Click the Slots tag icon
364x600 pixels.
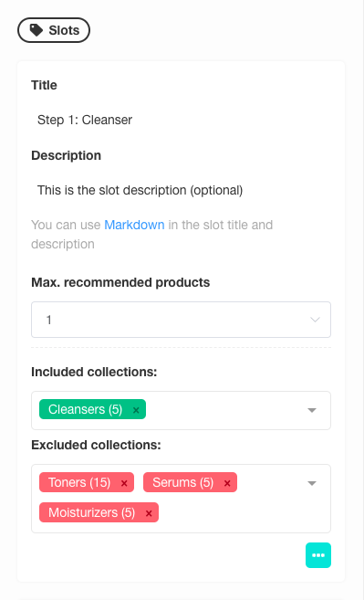pyautogui.click(x=36, y=30)
